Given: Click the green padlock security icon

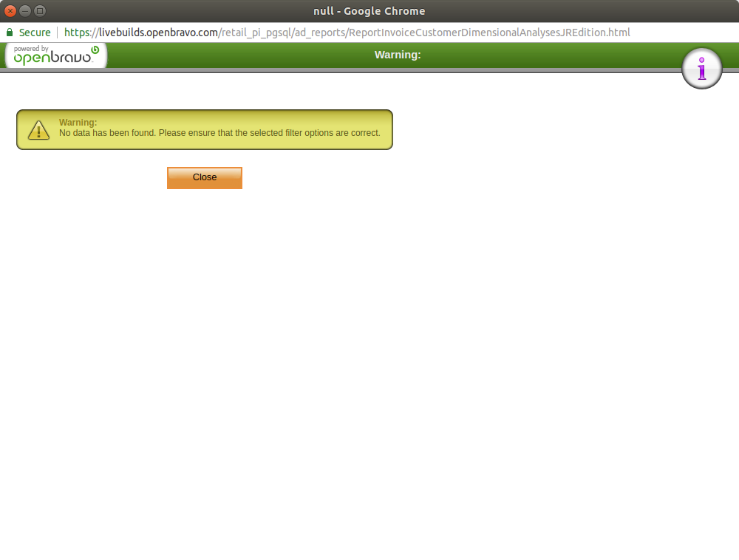Looking at the screenshot, I should click(10, 33).
